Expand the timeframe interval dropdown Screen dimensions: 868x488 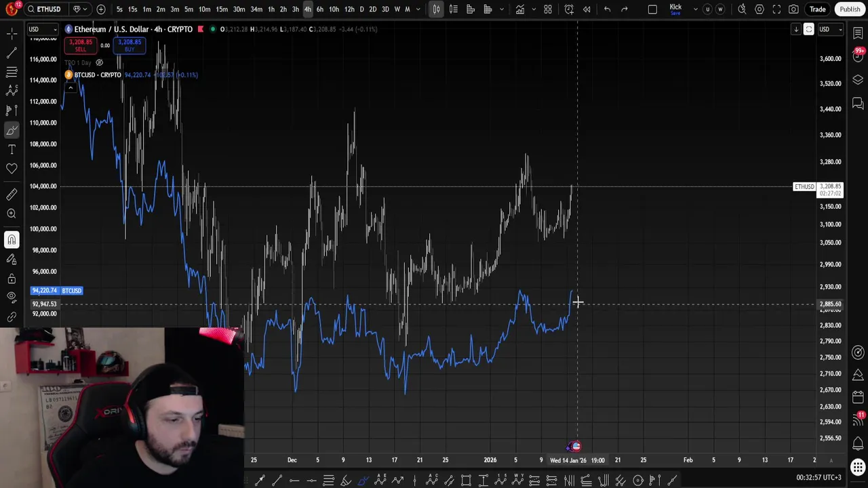click(418, 9)
